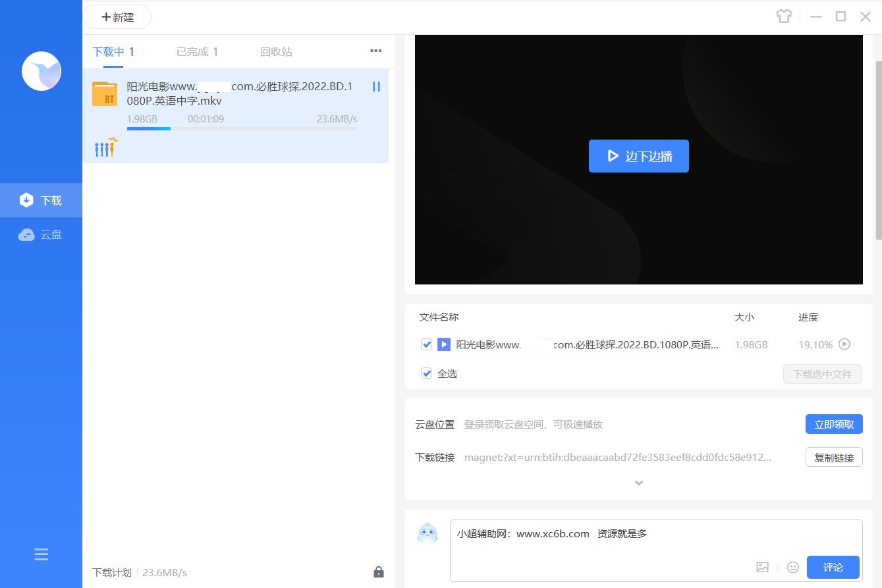882x588 pixels.
Task: Click the image attachment icon in comment box
Action: coord(762,567)
